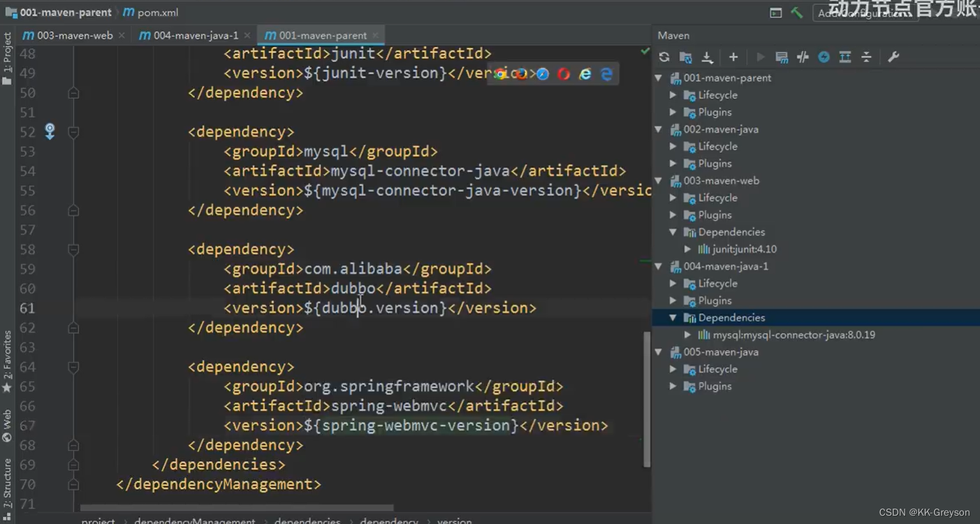The width and height of the screenshot is (980, 524).
Task: Expand Plugins under 002-maven-java
Action: coord(673,164)
